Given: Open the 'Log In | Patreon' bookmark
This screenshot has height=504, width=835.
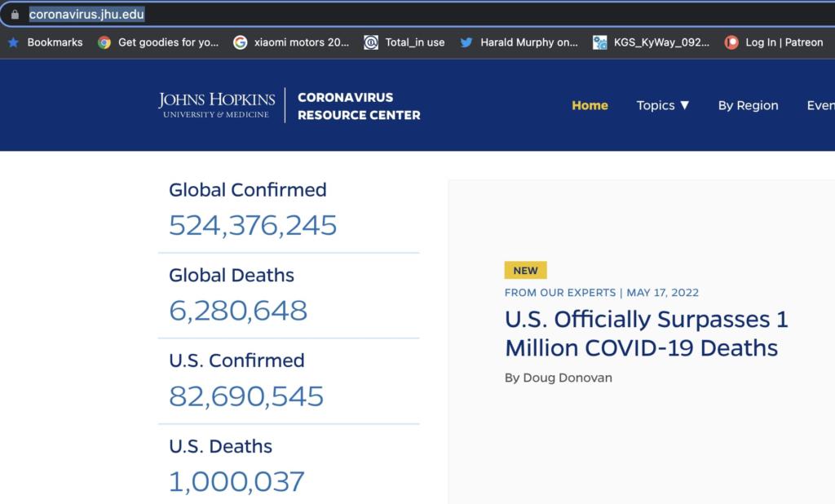Looking at the screenshot, I should click(x=784, y=42).
